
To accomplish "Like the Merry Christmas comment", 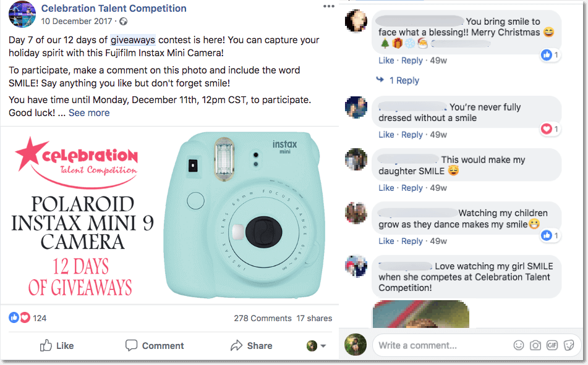I will tap(386, 60).
